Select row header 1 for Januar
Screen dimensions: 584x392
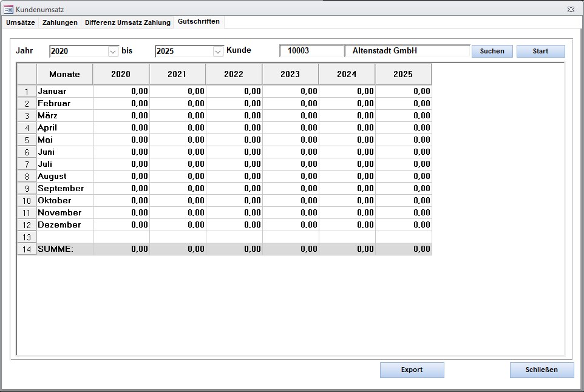pyautogui.click(x=27, y=91)
